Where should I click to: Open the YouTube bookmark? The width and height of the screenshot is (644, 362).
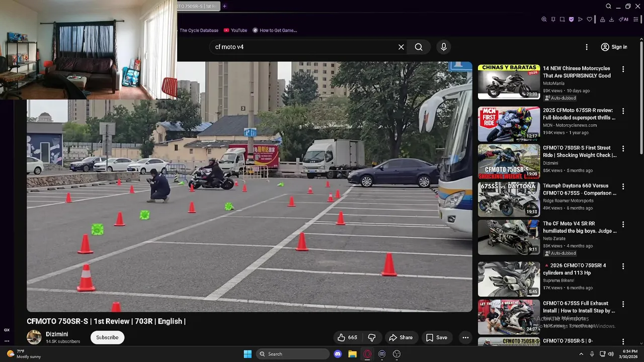(235, 30)
